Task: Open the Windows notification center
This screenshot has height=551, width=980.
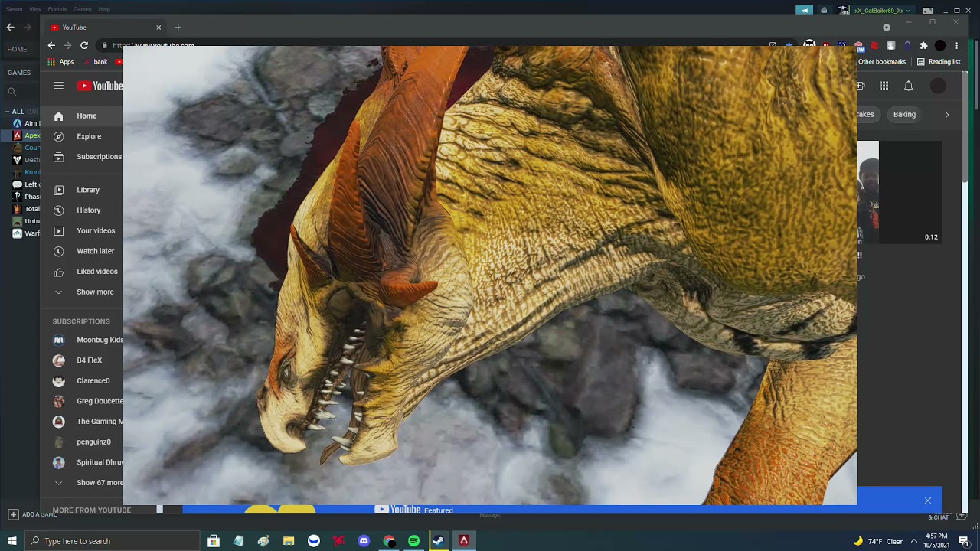Action: coord(964,541)
